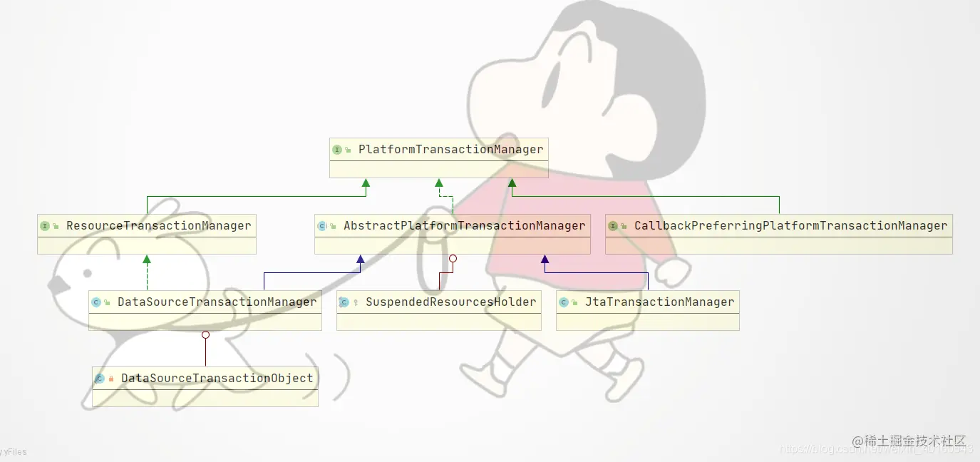Click class icon of SuspendedResourcesHolder
The image size is (980, 462).
[344, 302]
